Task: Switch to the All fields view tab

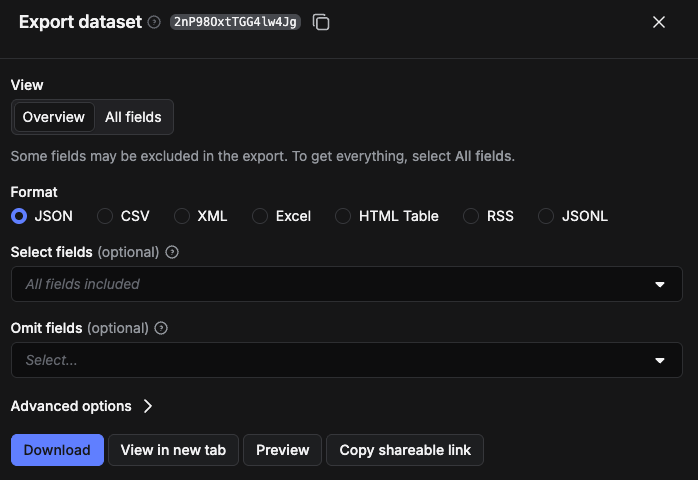Action: 133,117
